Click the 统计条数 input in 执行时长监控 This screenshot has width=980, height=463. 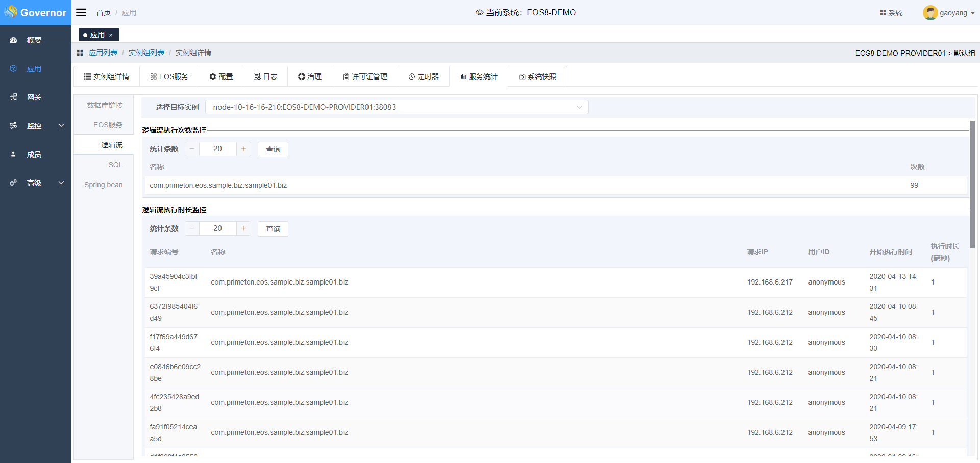point(217,228)
